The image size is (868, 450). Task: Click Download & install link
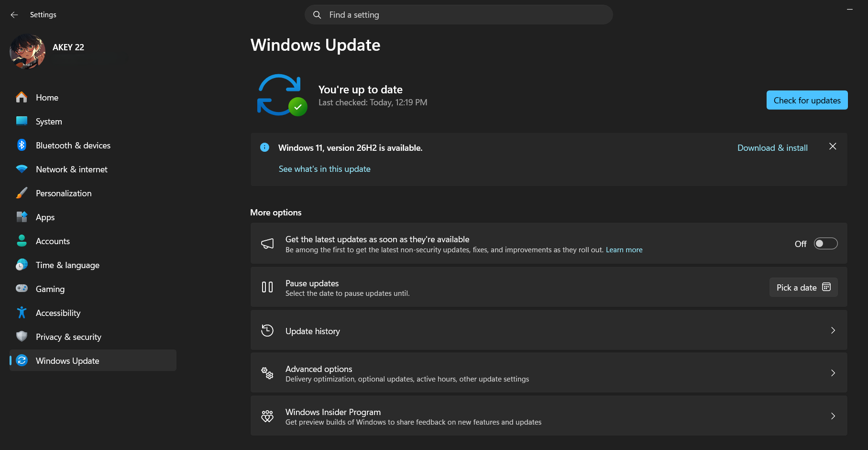pyautogui.click(x=772, y=148)
